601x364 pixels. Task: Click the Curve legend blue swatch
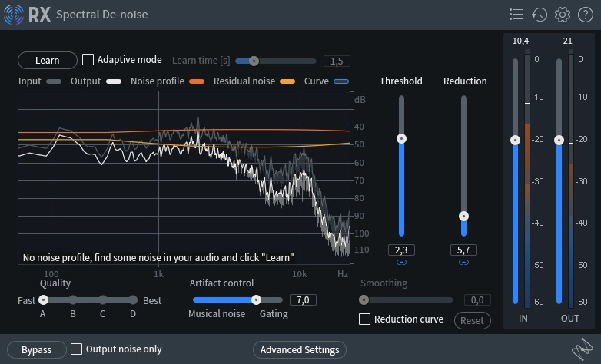click(x=341, y=81)
